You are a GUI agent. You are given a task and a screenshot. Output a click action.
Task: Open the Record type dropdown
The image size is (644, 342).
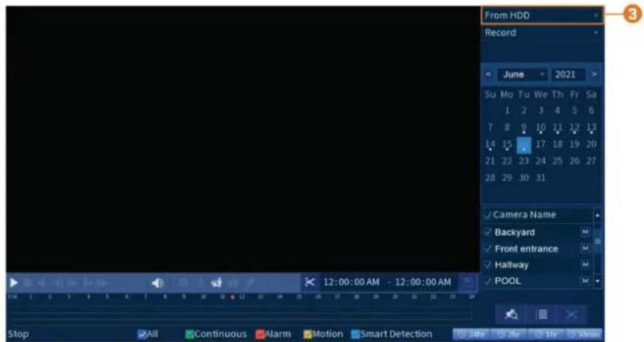(541, 33)
